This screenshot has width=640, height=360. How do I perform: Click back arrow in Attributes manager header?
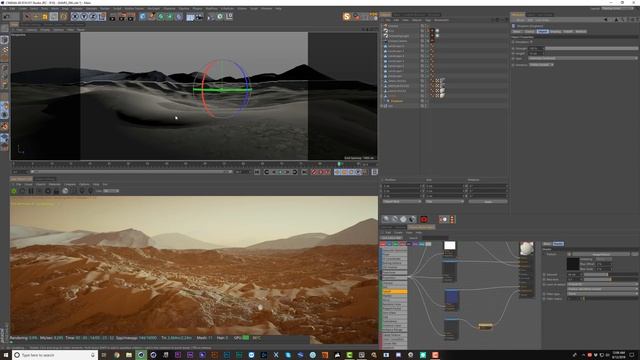point(606,20)
